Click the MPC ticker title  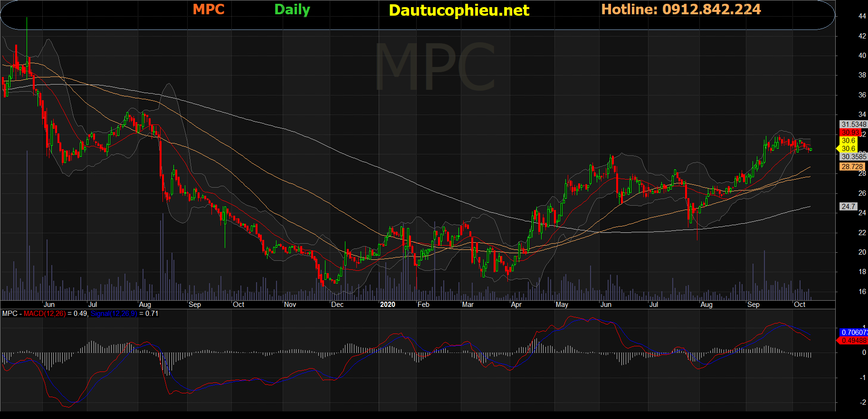click(x=209, y=10)
